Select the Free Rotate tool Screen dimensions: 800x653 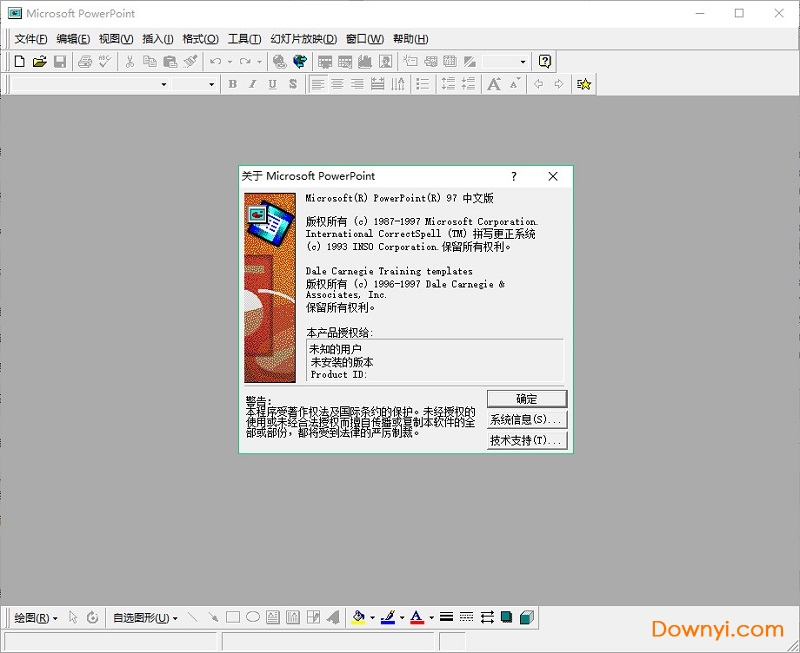(91, 617)
